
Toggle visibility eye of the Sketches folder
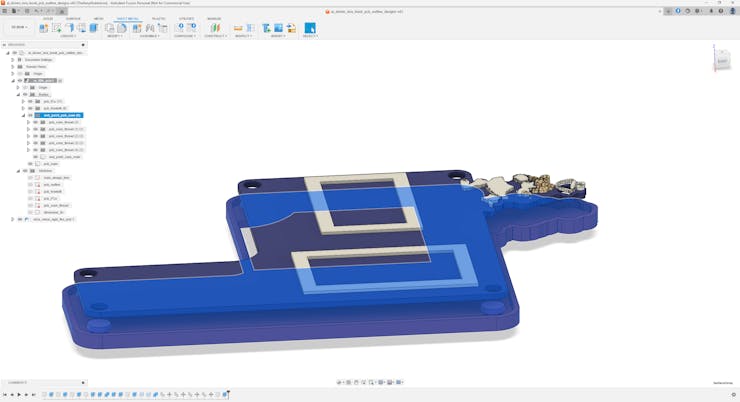tap(24, 170)
